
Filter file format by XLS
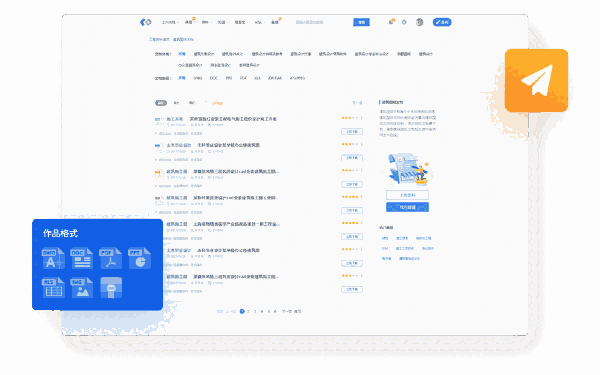coord(257,78)
